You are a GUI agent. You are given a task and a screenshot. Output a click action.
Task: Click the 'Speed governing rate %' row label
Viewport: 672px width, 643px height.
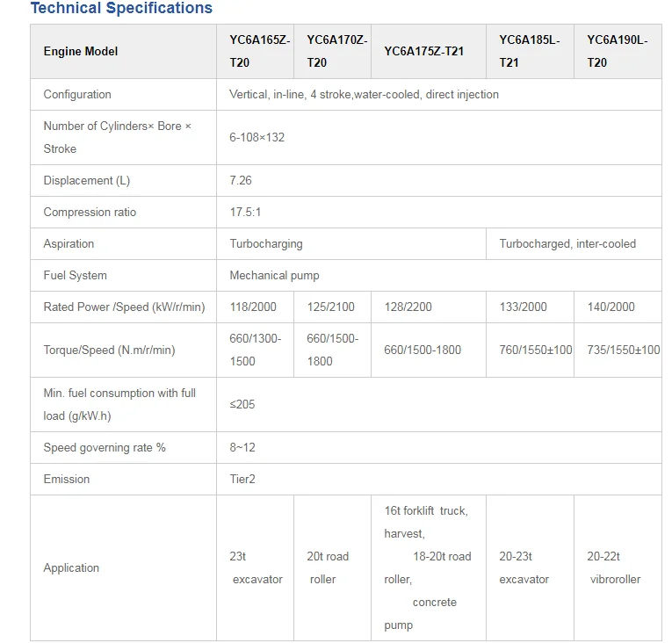[105, 448]
